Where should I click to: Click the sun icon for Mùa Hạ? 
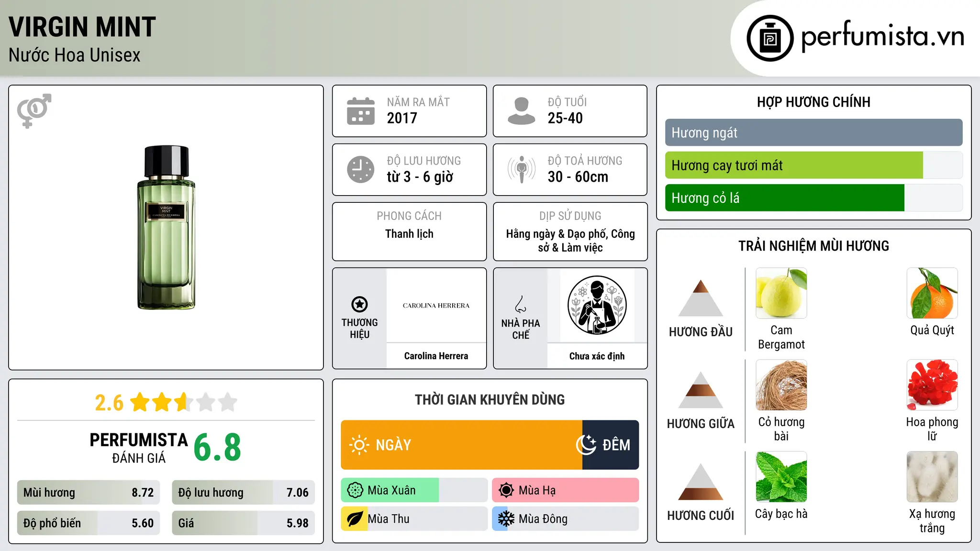[x=506, y=490]
